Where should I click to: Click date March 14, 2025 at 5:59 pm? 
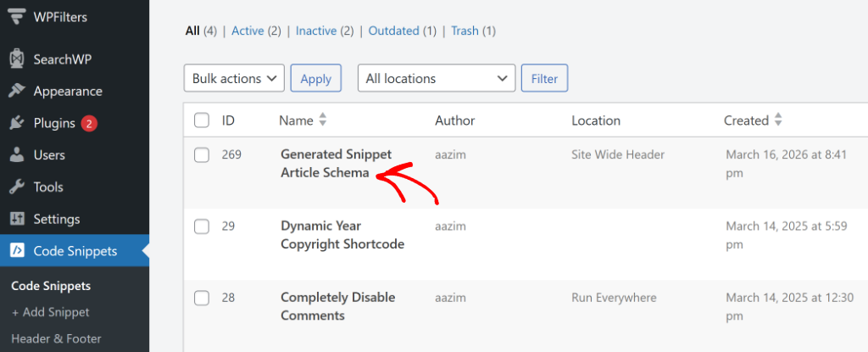point(787,235)
